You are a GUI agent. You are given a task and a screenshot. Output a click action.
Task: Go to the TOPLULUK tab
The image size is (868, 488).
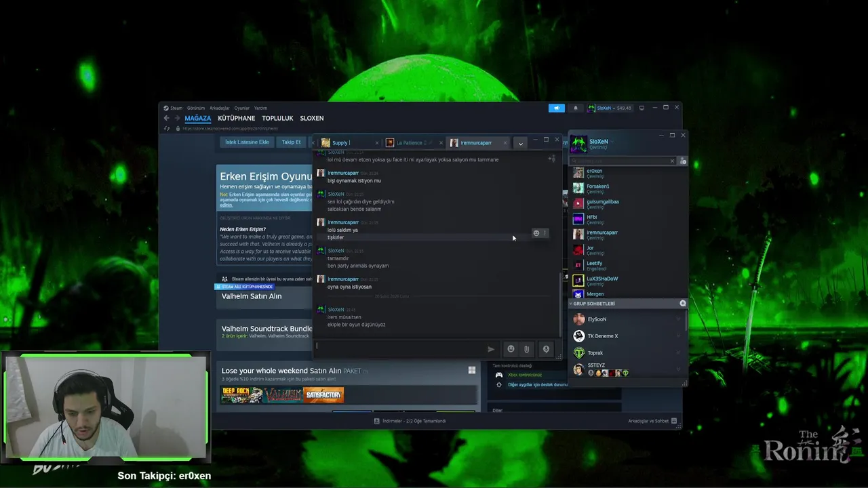(277, 118)
